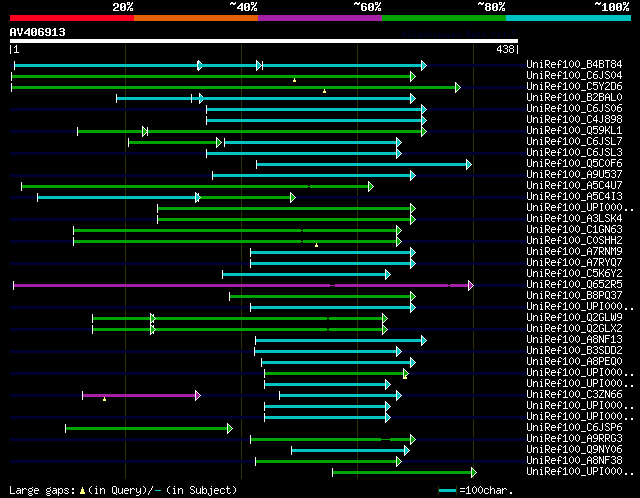The image size is (640, 498).
Task: Click the yellow gap marker under C3ZN66 purple bar
Action: pyautogui.click(x=104, y=399)
